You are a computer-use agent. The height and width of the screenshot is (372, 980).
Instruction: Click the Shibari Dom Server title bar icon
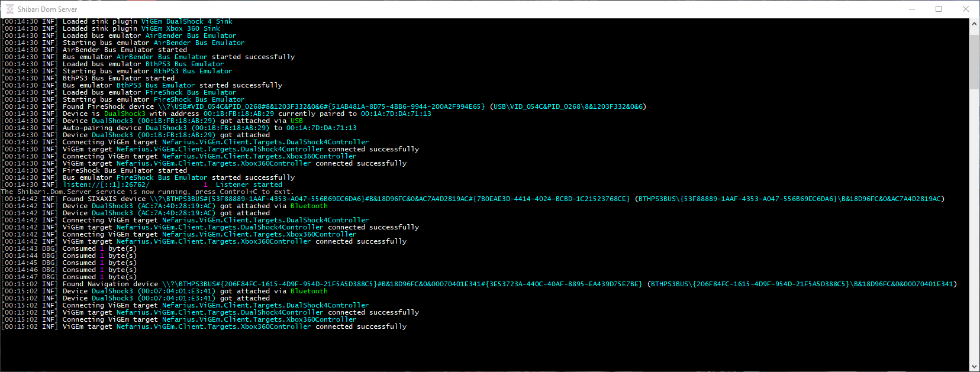click(x=9, y=9)
